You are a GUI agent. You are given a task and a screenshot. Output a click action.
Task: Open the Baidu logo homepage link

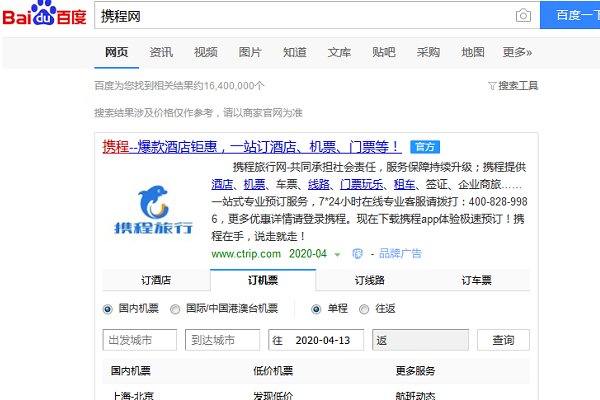(x=44, y=14)
